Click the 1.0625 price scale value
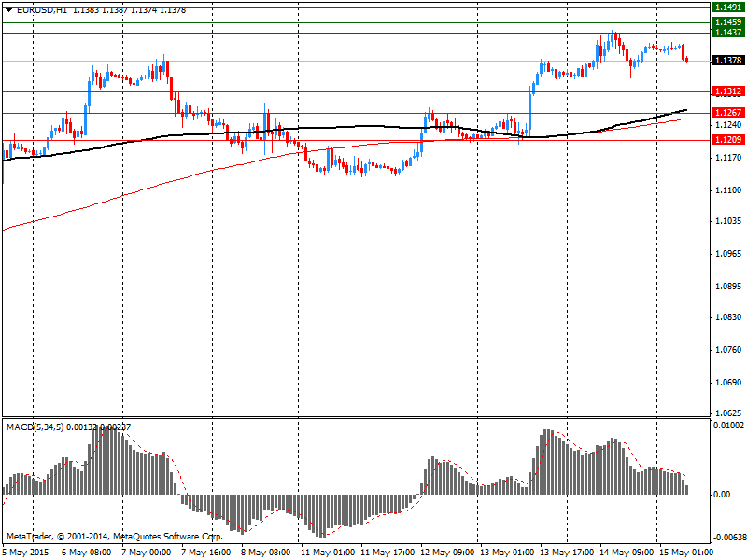The width and height of the screenshot is (747, 560). (x=728, y=413)
